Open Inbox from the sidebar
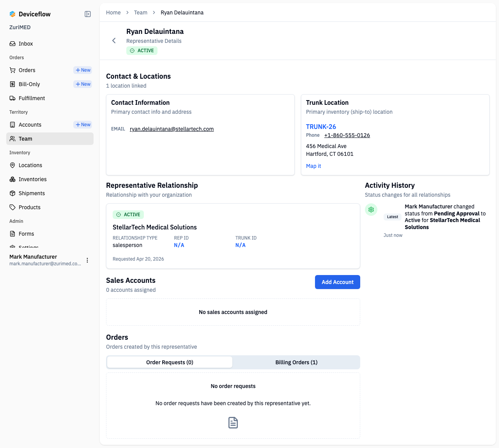 [x=26, y=44]
